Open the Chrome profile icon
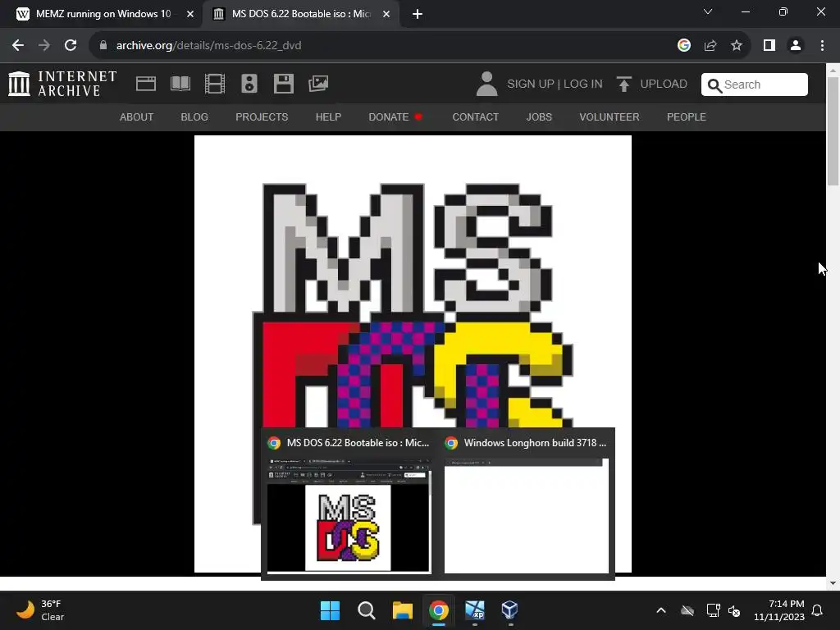 click(x=796, y=46)
